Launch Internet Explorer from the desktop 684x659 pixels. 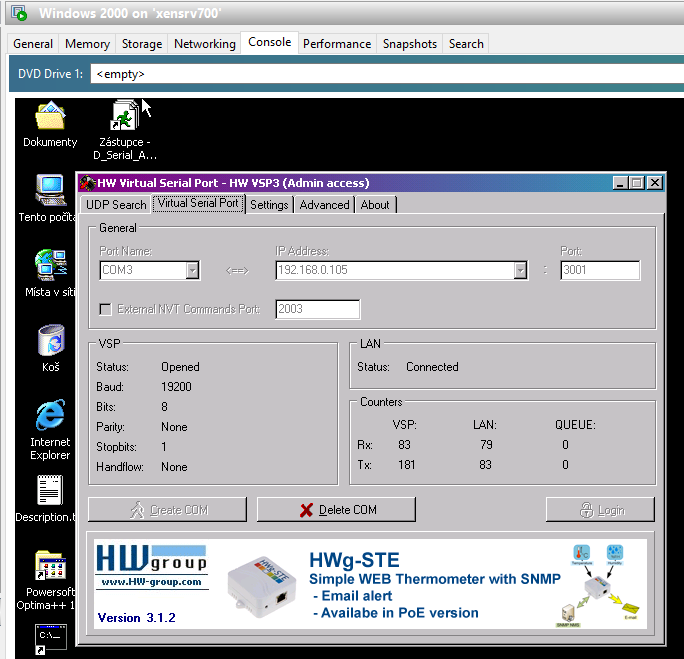click(50, 415)
